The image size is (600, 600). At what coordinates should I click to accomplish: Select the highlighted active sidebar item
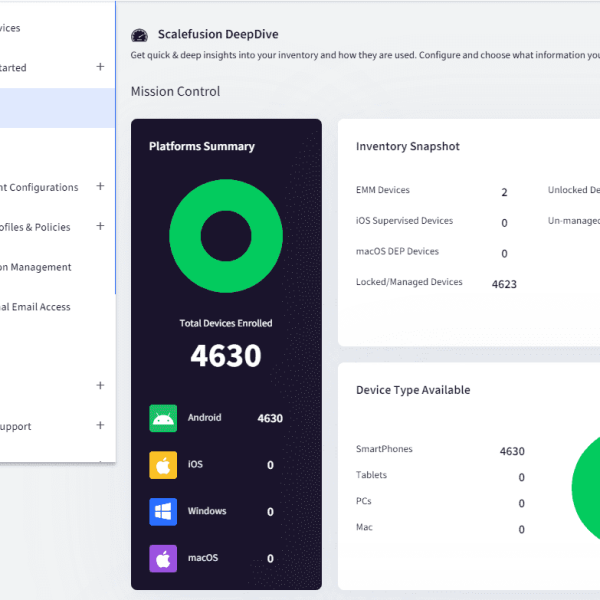tap(57, 108)
